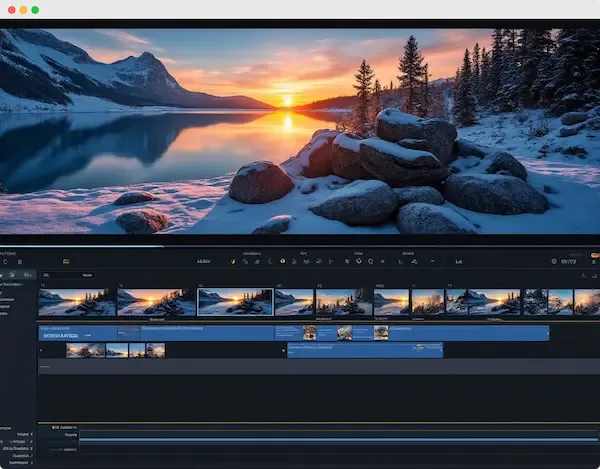Select the highlighted thumbnail in the filmstrip
The width and height of the screenshot is (600, 469).
click(235, 302)
